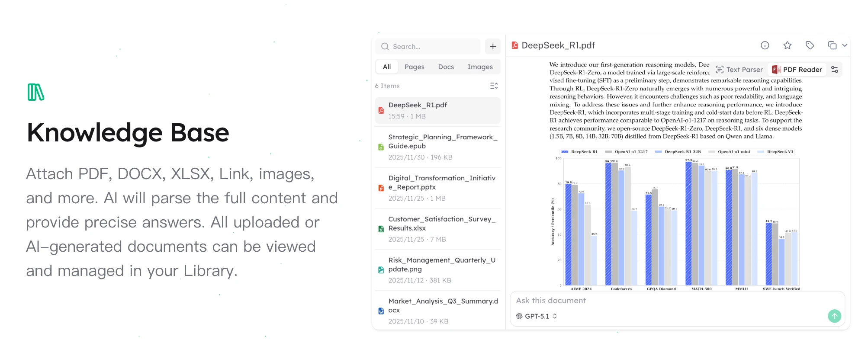Expand the chevron next to copy icon
The image size is (868, 346).
tap(845, 45)
